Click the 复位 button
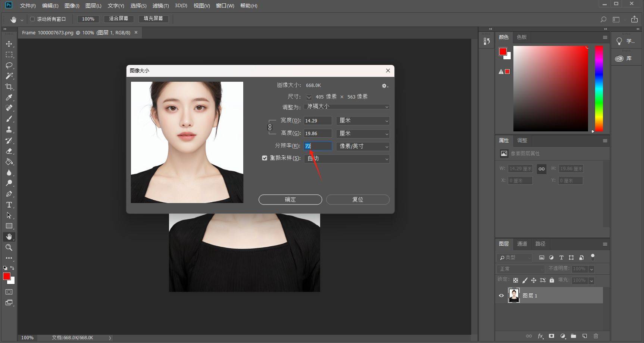This screenshot has height=343, width=644. (x=357, y=200)
